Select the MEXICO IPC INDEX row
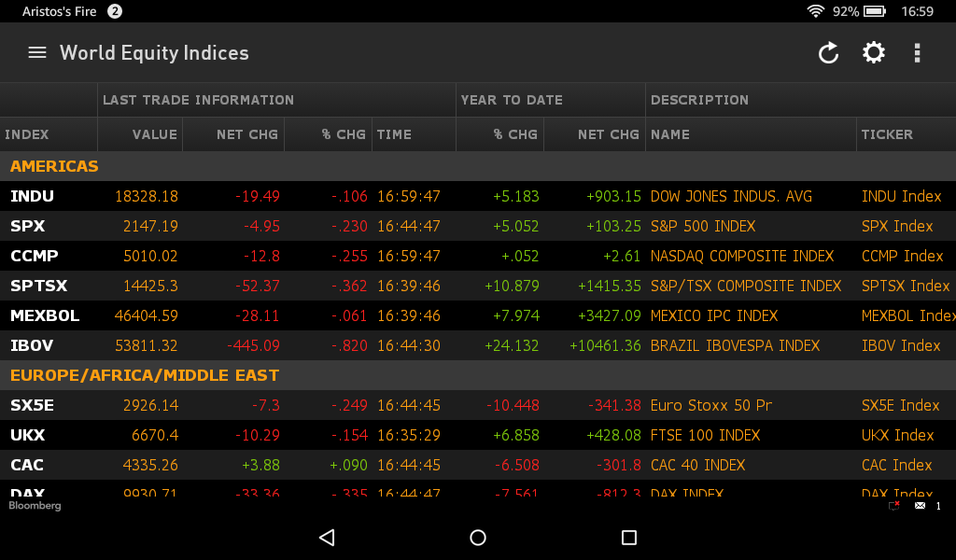 373,315
